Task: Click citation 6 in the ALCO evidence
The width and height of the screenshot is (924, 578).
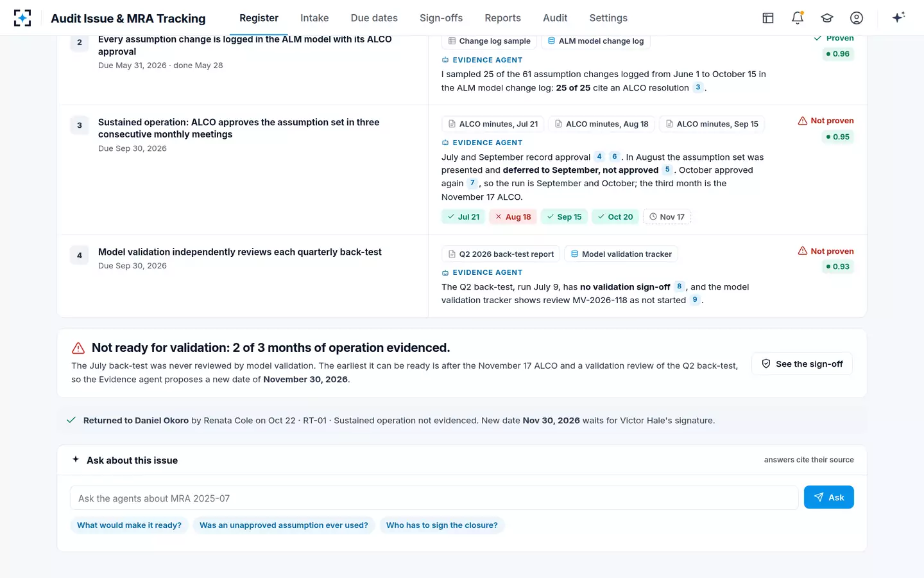Action: tap(614, 157)
